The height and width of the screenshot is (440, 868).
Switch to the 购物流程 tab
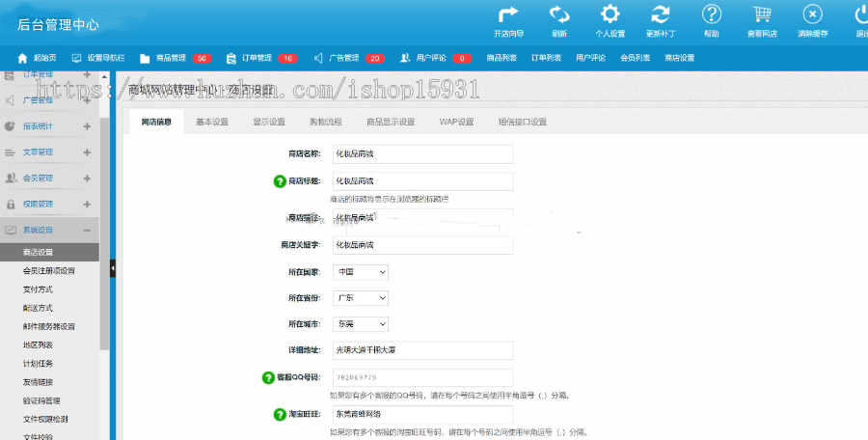[x=326, y=122]
